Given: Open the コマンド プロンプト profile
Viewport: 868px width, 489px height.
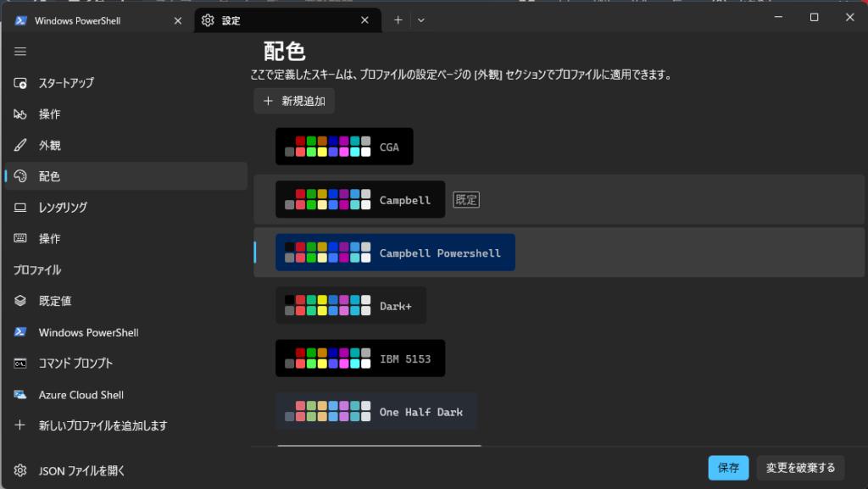Looking at the screenshot, I should [x=125, y=364].
